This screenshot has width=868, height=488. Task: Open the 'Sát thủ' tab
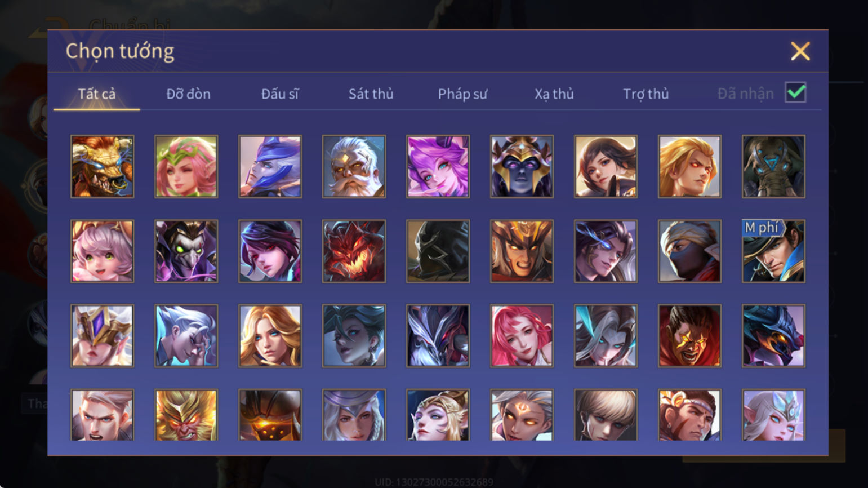[x=371, y=94]
